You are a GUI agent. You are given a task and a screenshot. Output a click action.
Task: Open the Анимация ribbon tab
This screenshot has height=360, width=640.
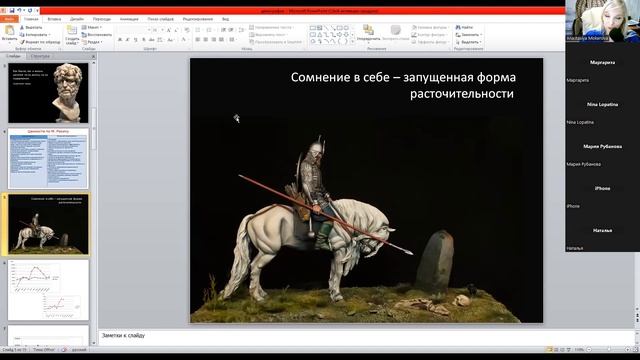click(x=129, y=19)
